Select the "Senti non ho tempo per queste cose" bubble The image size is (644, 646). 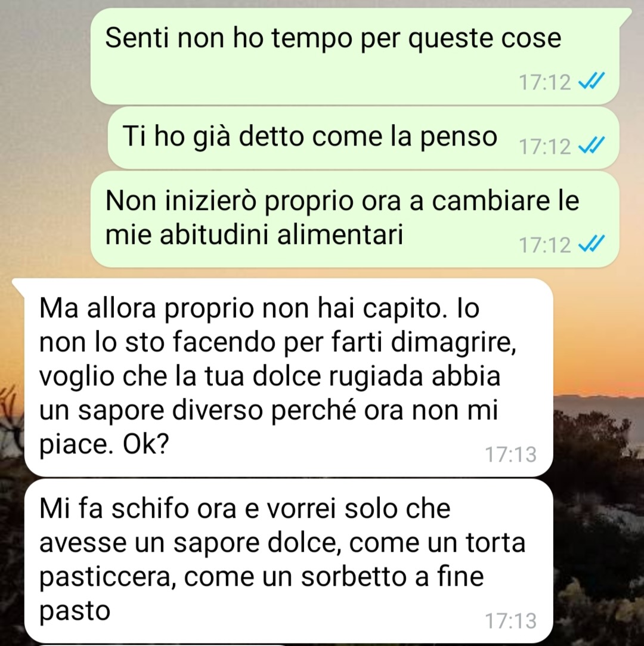(355, 55)
